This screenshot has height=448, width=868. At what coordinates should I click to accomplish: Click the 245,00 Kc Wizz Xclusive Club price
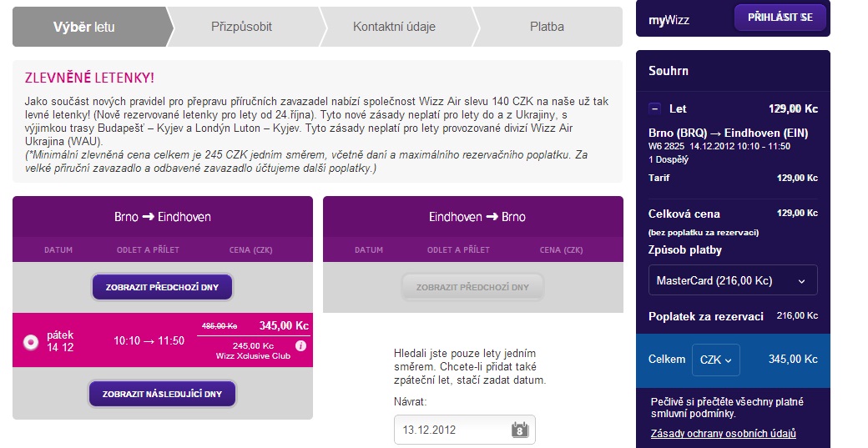click(x=253, y=345)
